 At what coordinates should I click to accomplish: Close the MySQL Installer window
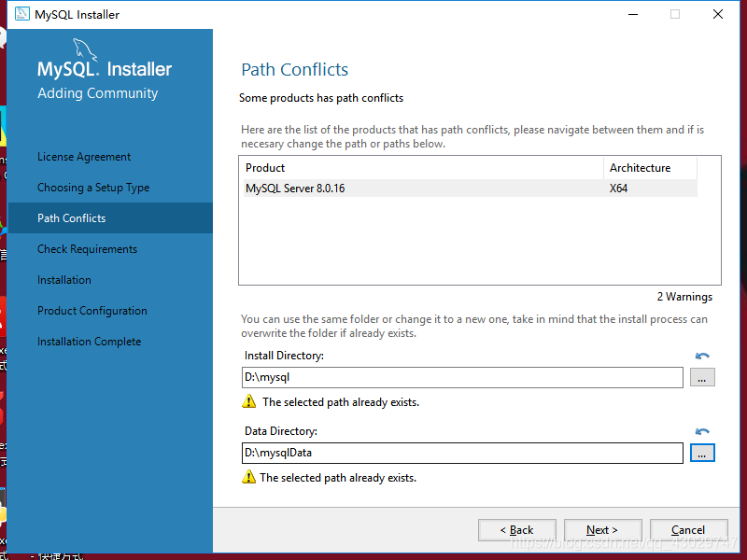[718, 14]
